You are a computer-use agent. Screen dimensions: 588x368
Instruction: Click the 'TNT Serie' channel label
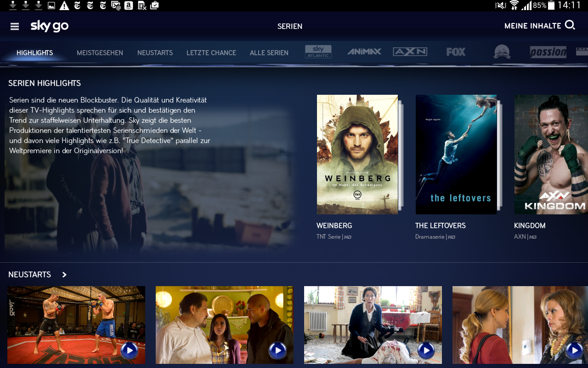[328, 237]
